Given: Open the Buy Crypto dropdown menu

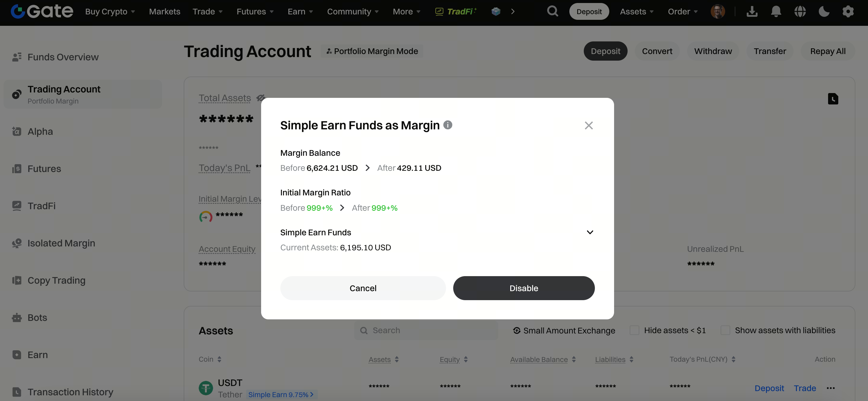Looking at the screenshot, I should tap(110, 11).
